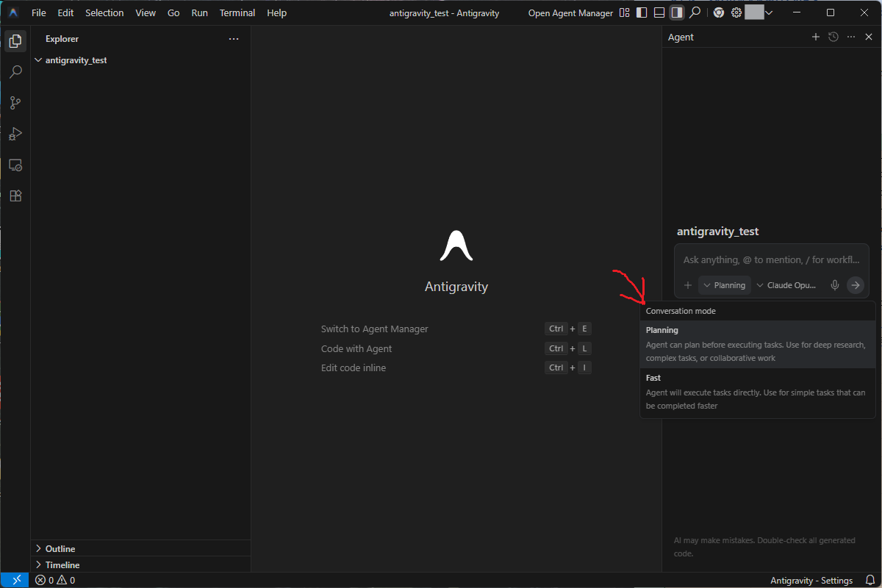Toggle the bottom panel visibility

(659, 12)
